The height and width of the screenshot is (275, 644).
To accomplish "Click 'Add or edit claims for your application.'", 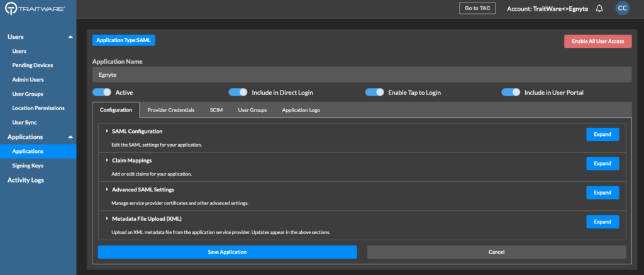I will tap(152, 174).
